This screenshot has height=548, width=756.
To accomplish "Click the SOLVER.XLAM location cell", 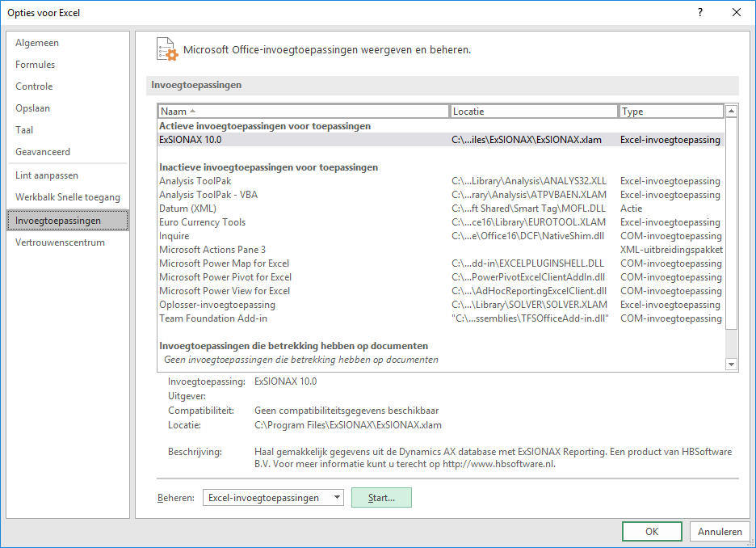I will tap(529, 305).
